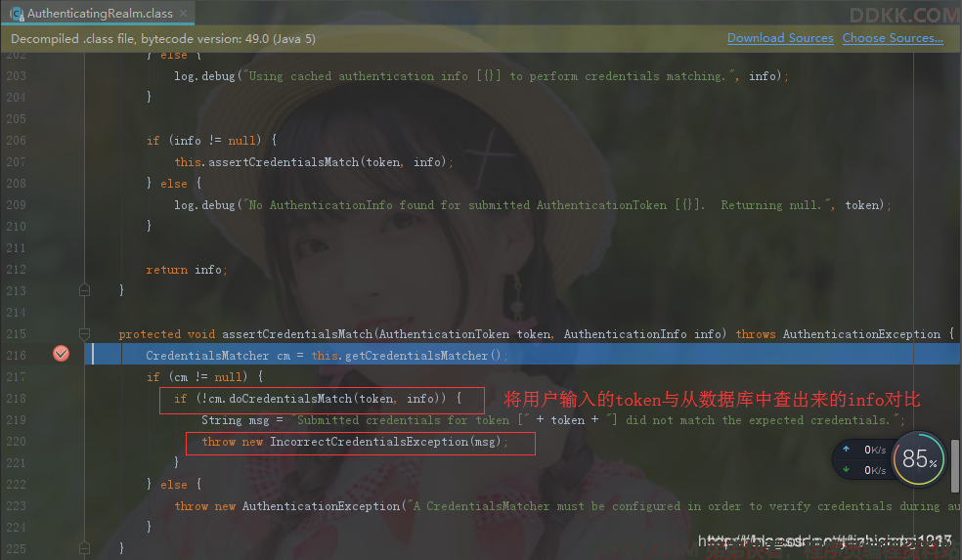Click line number 206 in the gutter

pyautogui.click(x=16, y=141)
